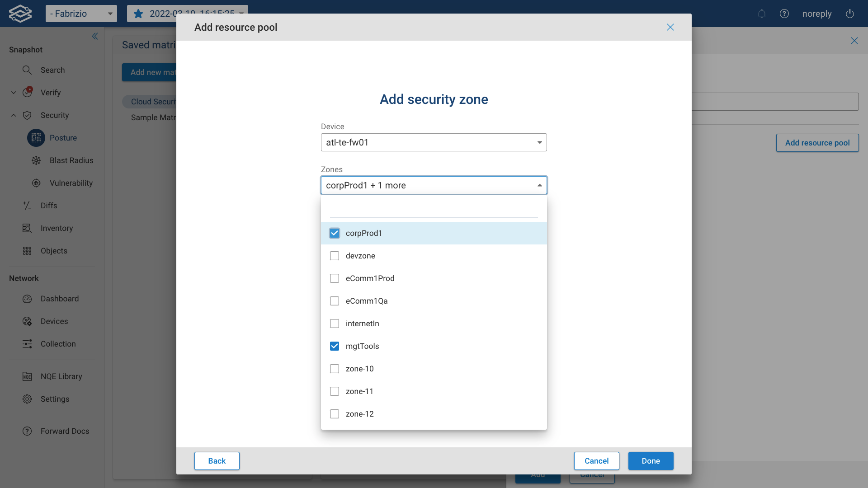Click the NQE Library icon
This screenshot has width=868, height=488.
27,376
